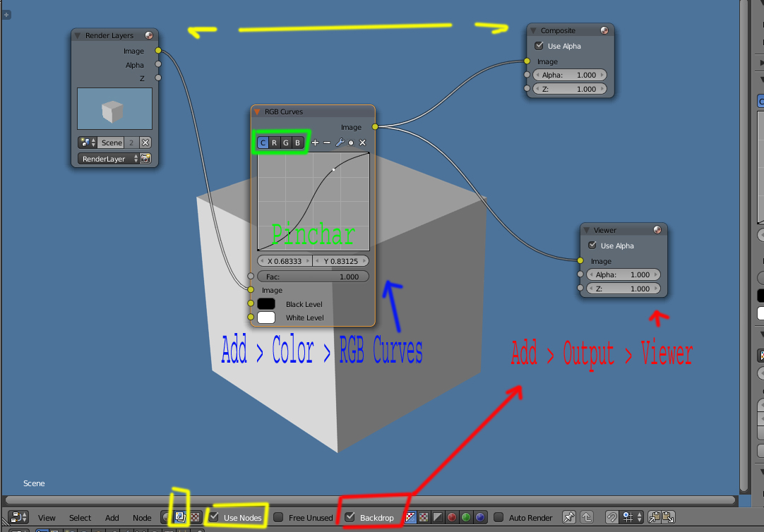Viewport: 764px width, 532px height.
Task: Select the white control point on curve
Action: pos(334,169)
